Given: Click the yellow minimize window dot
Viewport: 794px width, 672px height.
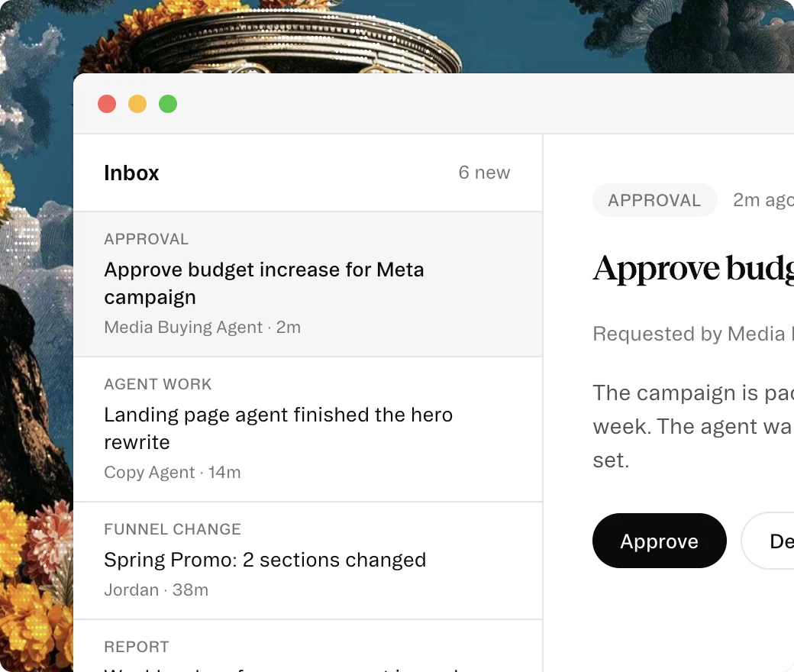Looking at the screenshot, I should coord(137,104).
